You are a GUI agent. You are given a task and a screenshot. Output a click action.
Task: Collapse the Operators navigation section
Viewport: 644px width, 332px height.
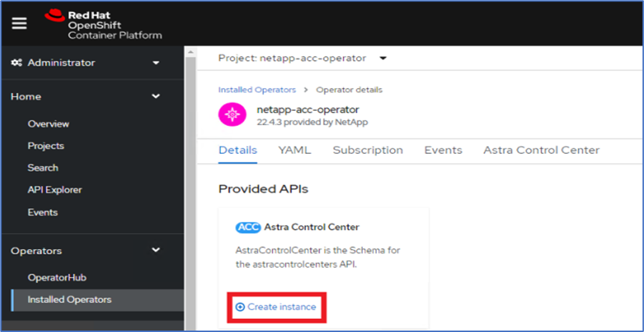tap(156, 251)
